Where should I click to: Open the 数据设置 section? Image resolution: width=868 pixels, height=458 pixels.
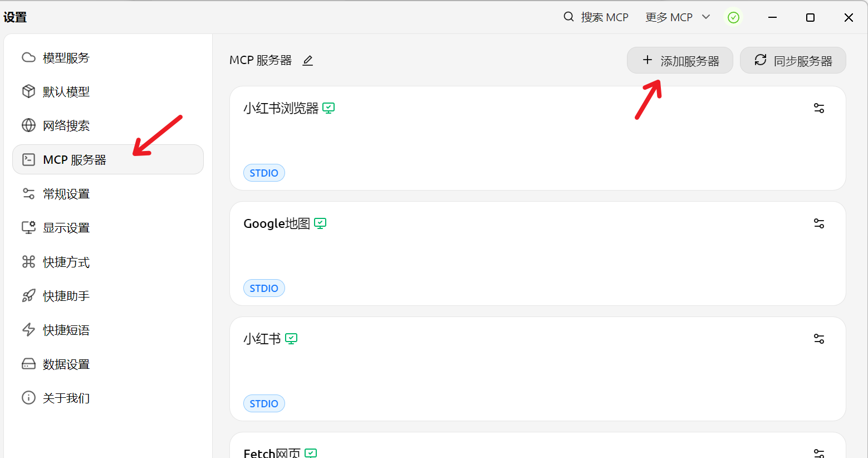tap(107, 364)
